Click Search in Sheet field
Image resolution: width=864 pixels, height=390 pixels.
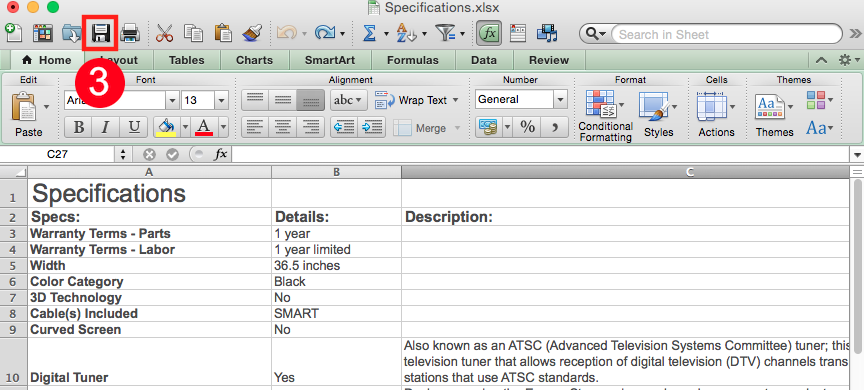tap(726, 34)
